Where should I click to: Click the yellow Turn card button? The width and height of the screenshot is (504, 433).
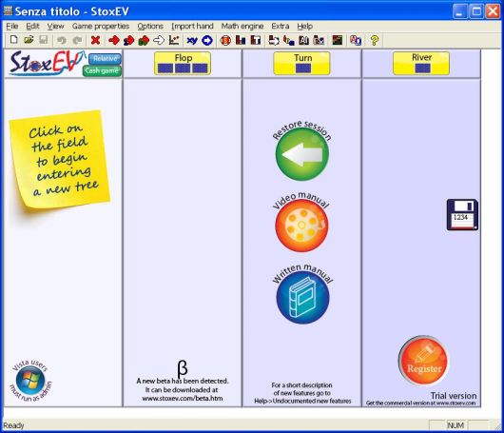[301, 64]
